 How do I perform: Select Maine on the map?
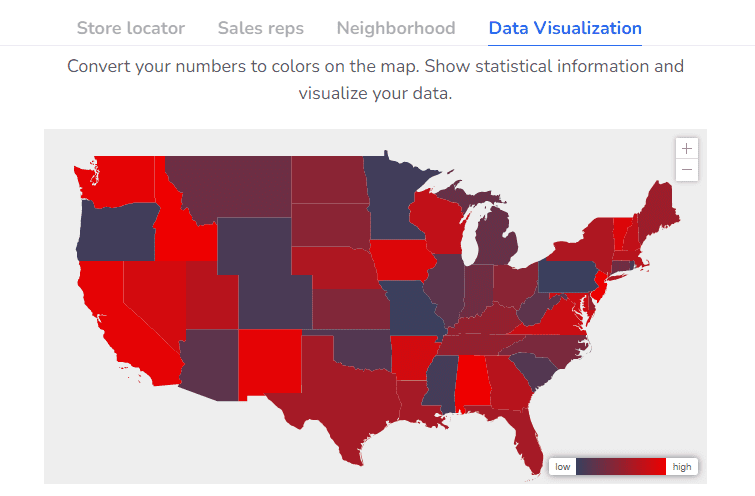(x=658, y=210)
